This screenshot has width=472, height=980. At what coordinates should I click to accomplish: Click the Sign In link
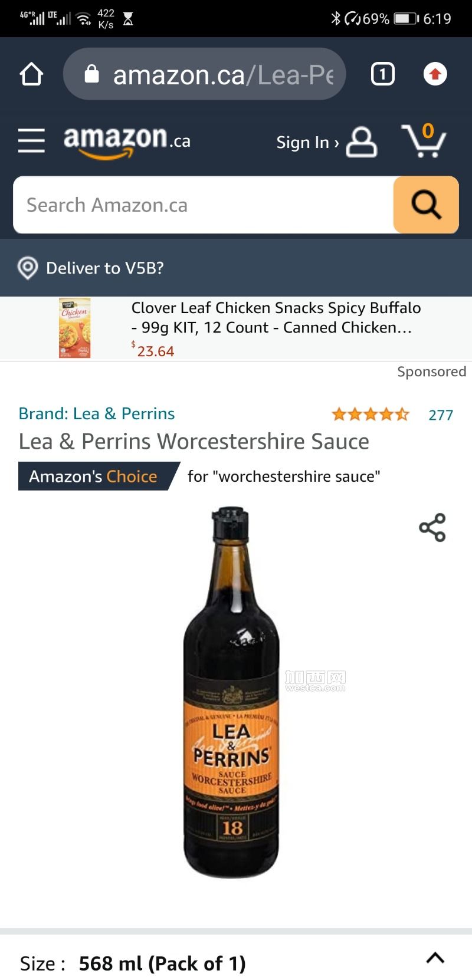(x=307, y=143)
